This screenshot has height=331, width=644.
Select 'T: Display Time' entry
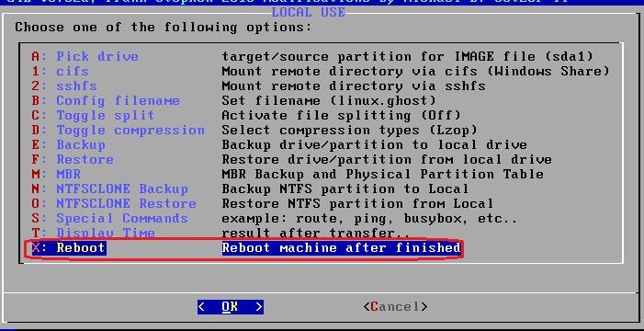coord(93,233)
